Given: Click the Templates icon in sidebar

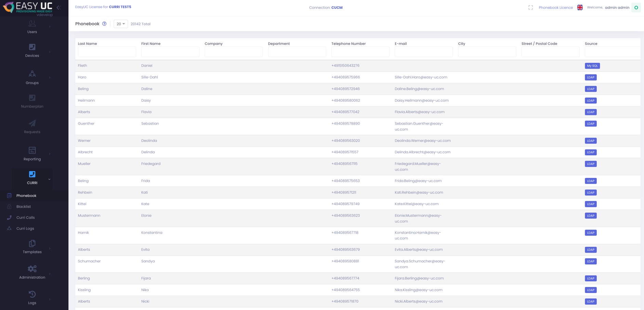Looking at the screenshot, I should click(32, 243).
